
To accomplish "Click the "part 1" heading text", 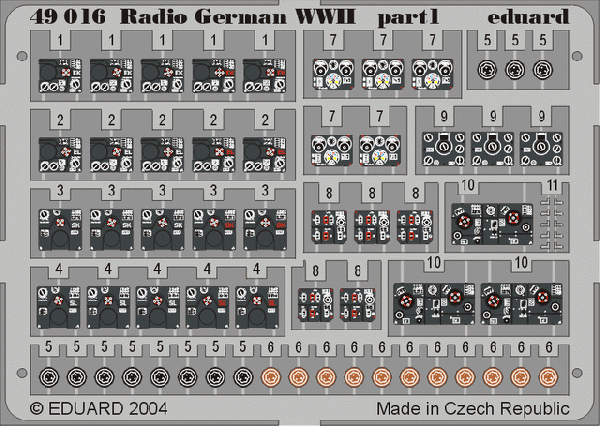I will click(408, 18).
